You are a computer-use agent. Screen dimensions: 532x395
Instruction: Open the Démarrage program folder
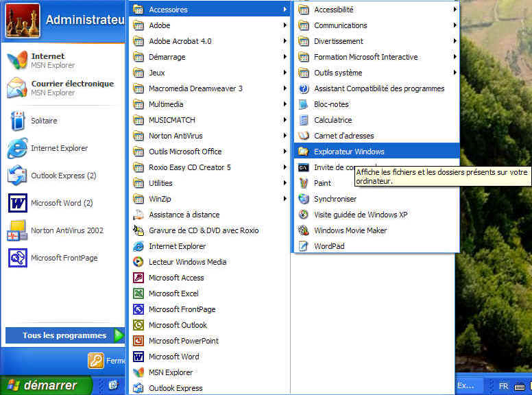pos(210,57)
